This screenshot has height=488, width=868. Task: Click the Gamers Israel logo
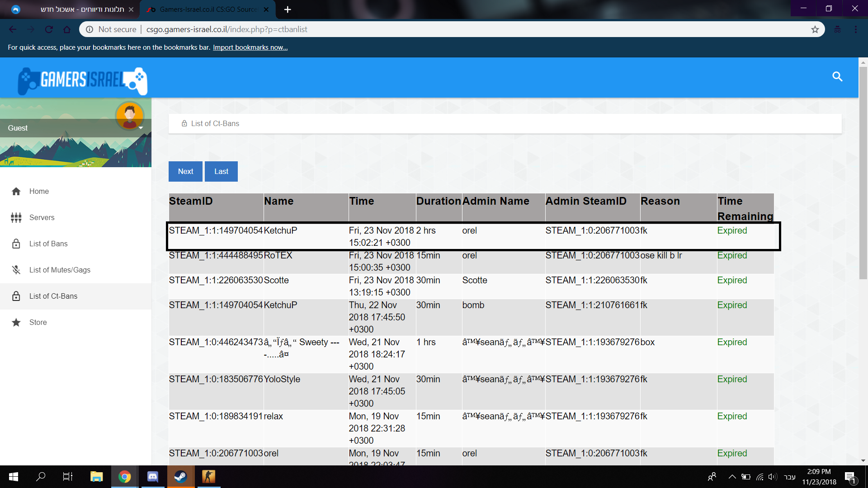[x=83, y=80]
